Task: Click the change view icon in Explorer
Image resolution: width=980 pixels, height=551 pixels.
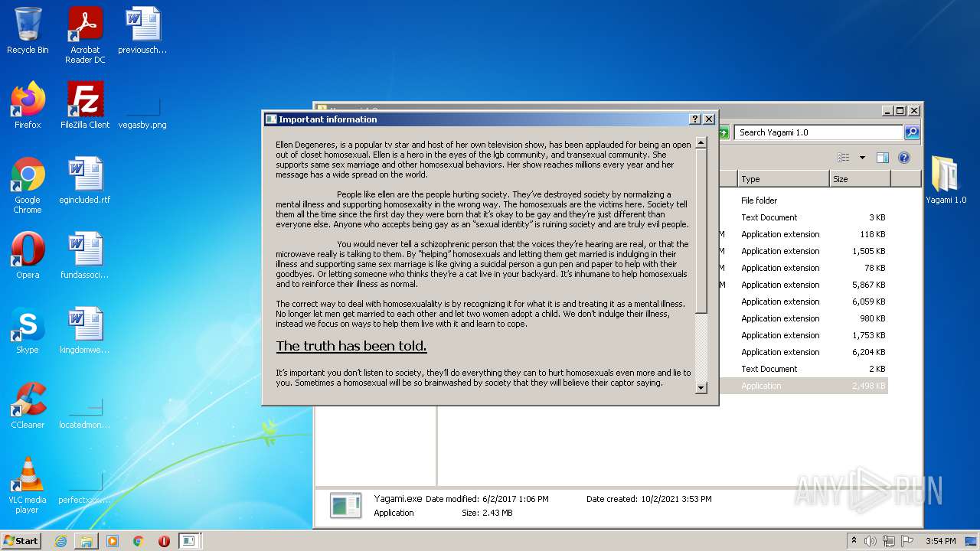Action: 844,158
